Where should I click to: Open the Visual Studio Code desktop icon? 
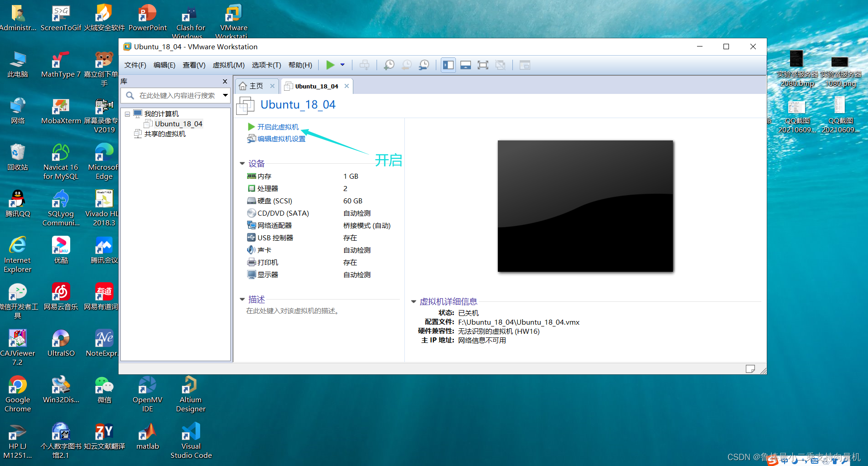tap(191, 441)
